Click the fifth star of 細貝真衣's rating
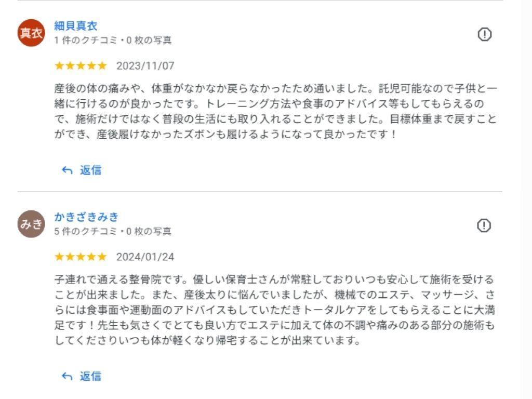 point(102,65)
